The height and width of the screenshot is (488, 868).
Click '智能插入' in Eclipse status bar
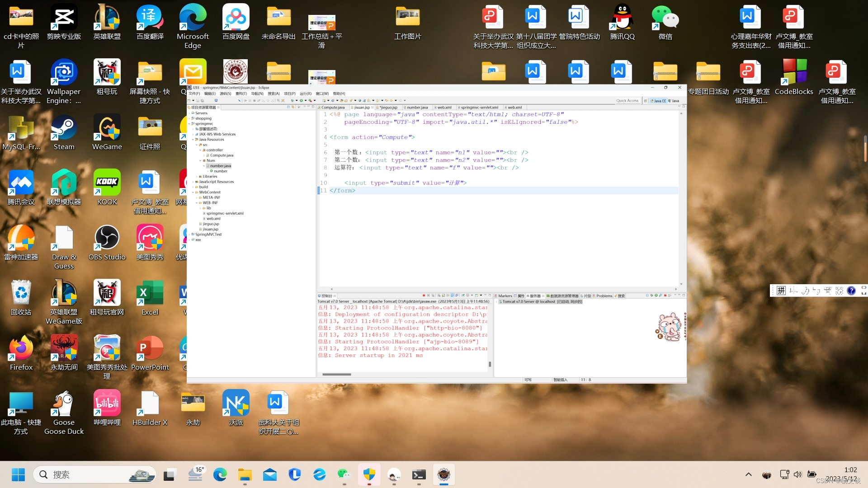click(x=560, y=380)
